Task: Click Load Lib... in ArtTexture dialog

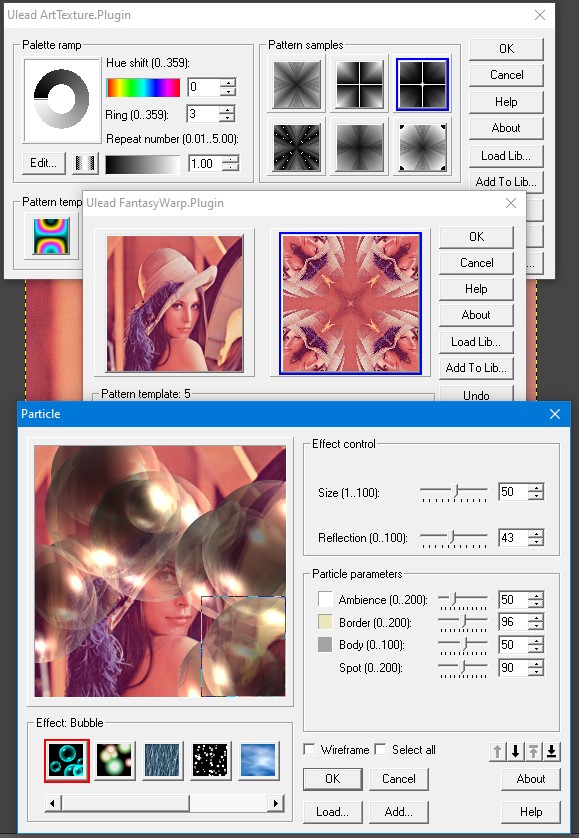Action: click(506, 156)
